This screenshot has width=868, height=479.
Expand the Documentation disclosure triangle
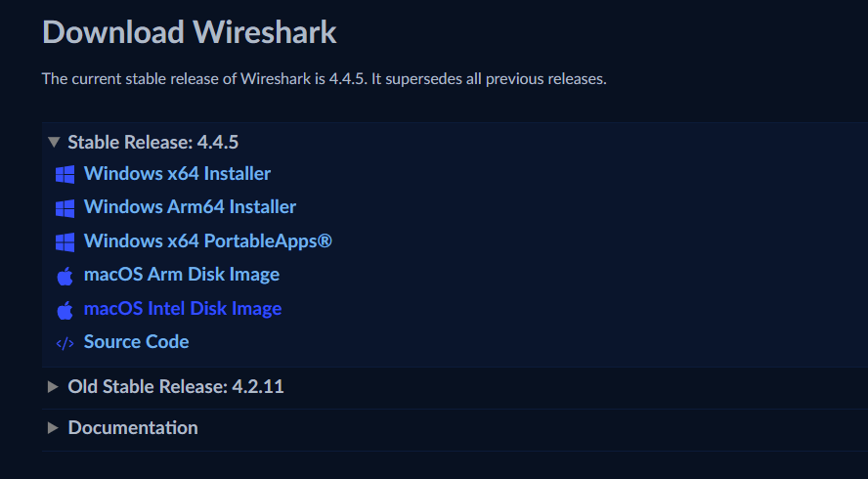point(53,428)
